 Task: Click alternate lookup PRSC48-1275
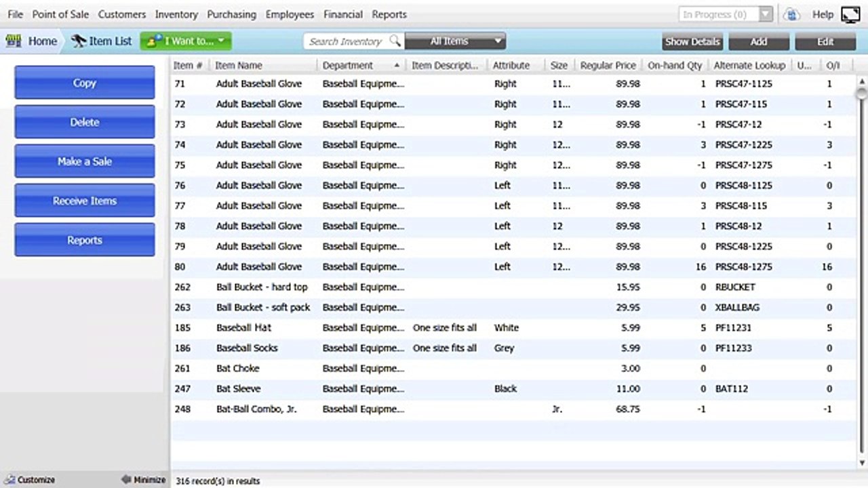743,267
